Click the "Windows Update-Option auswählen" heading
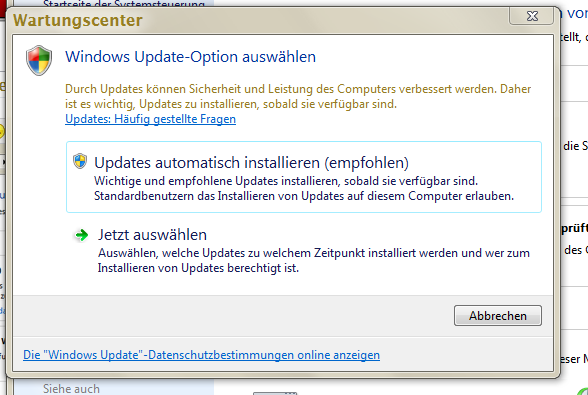The image size is (588, 395). click(190, 57)
